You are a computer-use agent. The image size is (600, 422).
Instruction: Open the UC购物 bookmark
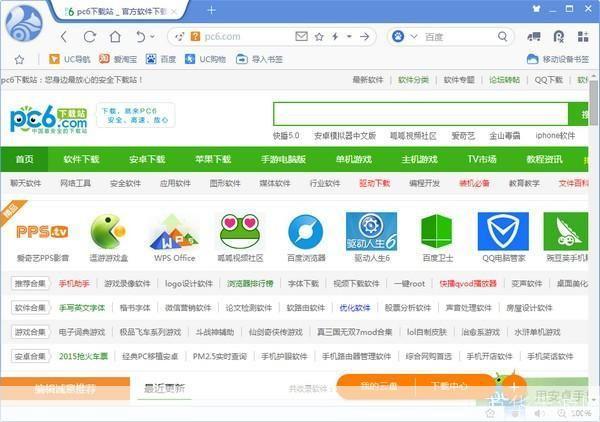tap(205, 59)
